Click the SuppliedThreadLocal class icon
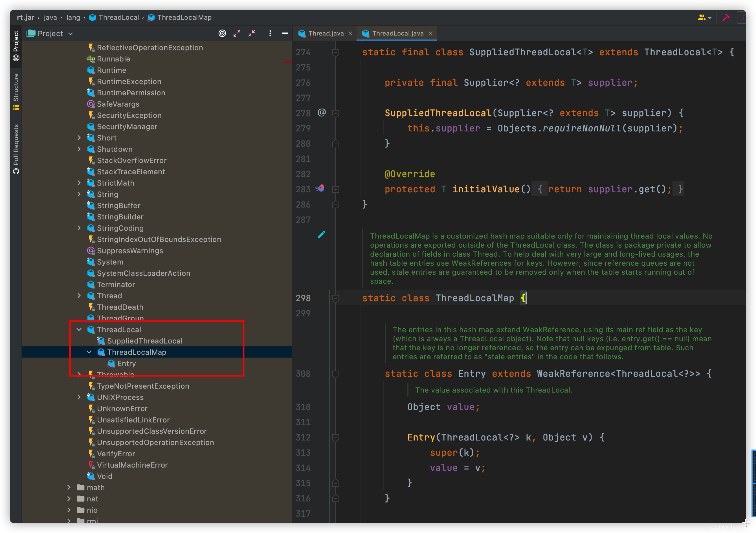Viewport: 756px width, 533px height. pos(101,341)
